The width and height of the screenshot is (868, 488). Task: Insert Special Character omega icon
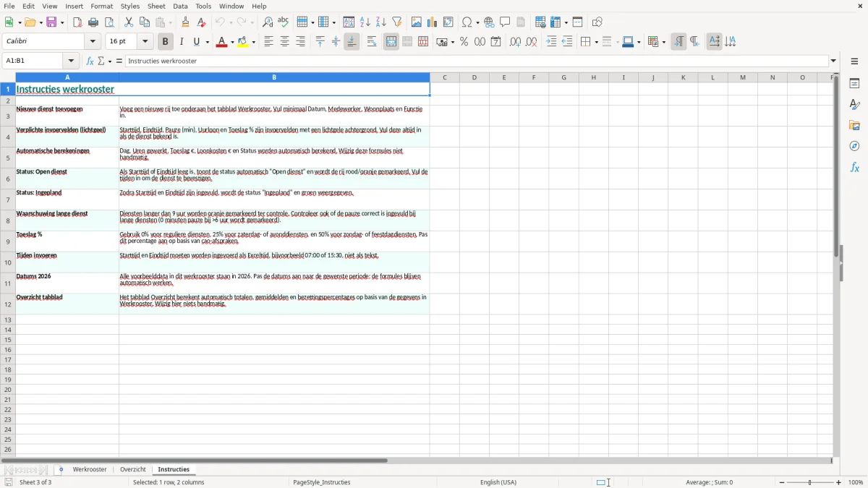(x=467, y=22)
